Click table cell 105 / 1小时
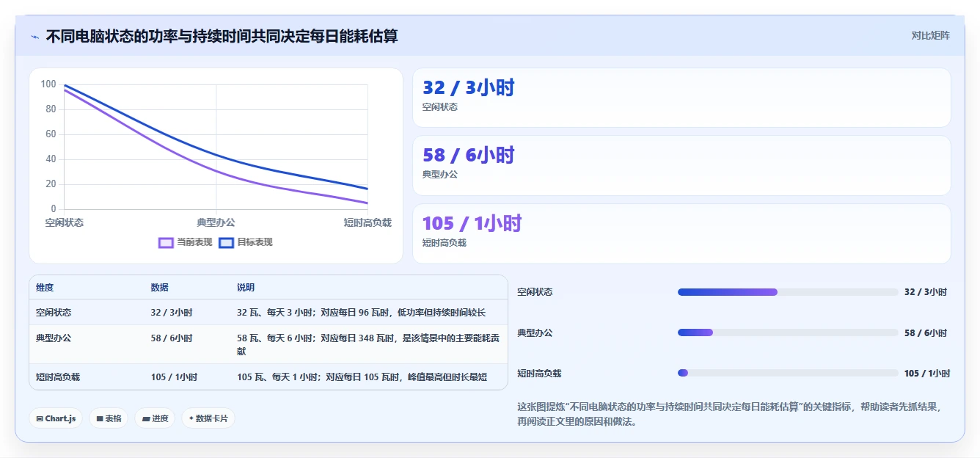Screen dimensions: 980x458 click(x=174, y=377)
